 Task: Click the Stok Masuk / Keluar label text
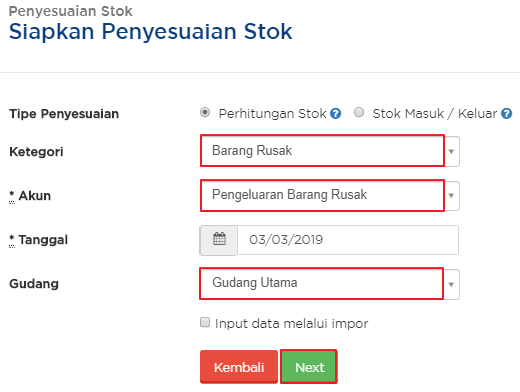point(435,114)
